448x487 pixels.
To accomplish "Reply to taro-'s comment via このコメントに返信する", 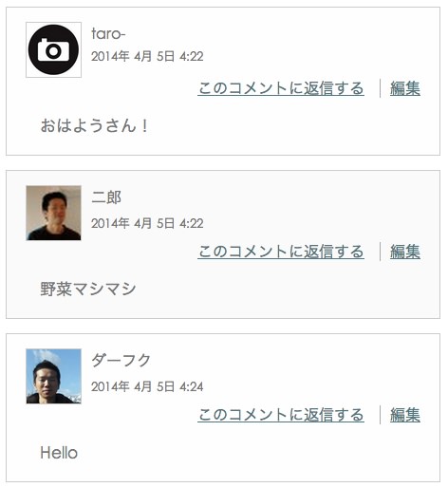I will (x=281, y=88).
